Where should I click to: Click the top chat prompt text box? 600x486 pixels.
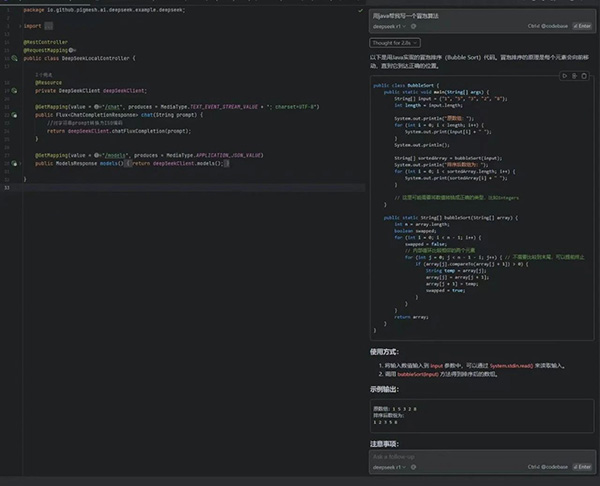click(482, 16)
